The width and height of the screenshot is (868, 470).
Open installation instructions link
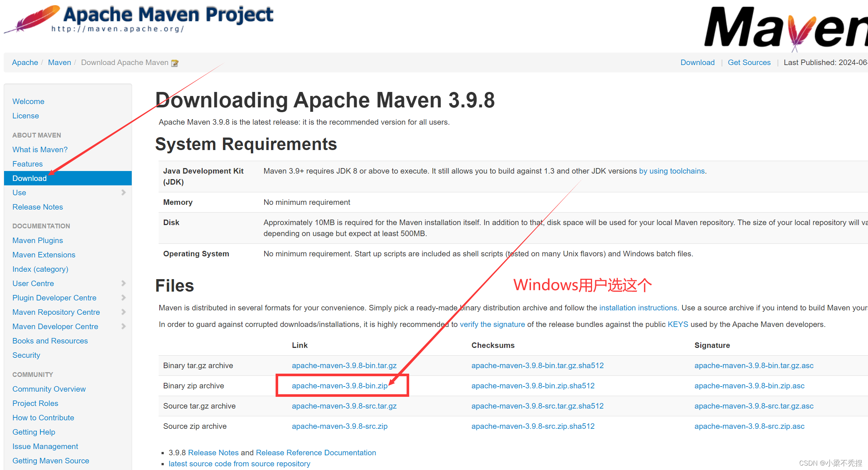[638, 308]
